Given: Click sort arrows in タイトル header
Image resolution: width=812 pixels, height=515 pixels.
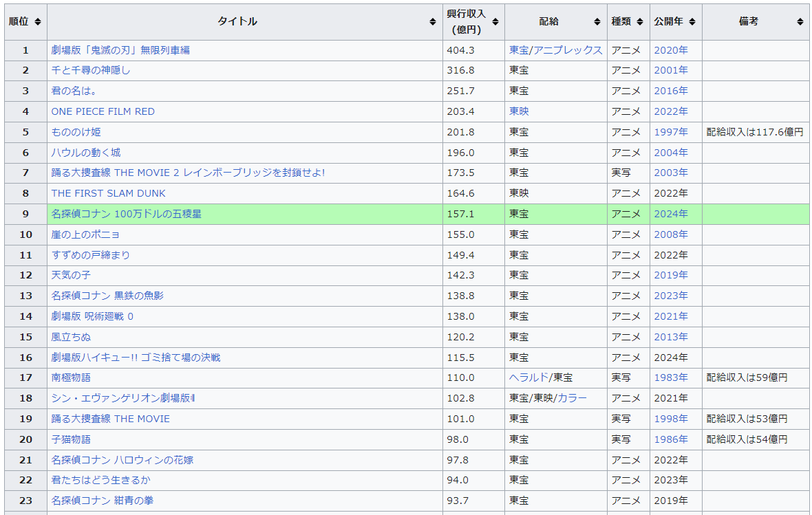Looking at the screenshot, I should [x=432, y=22].
